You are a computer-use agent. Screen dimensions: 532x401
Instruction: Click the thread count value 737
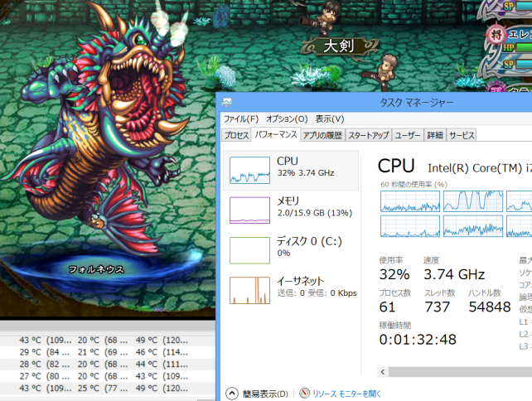pos(437,307)
